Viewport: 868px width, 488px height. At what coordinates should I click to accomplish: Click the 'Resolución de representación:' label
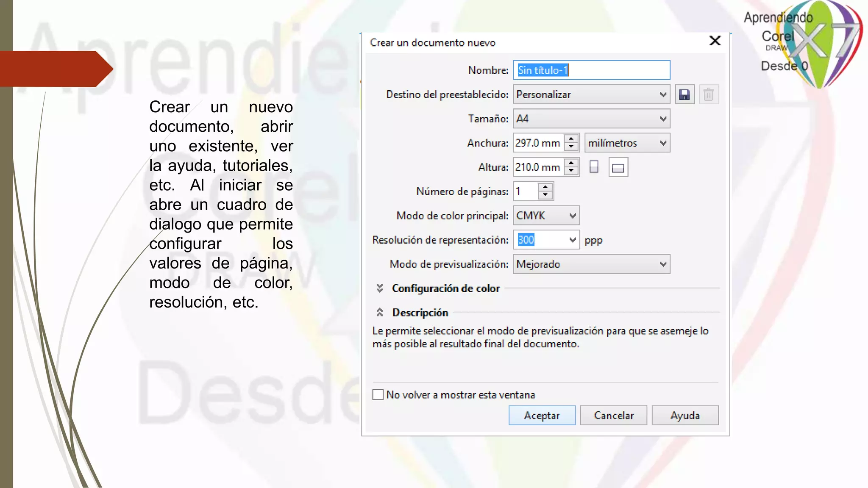click(x=440, y=240)
